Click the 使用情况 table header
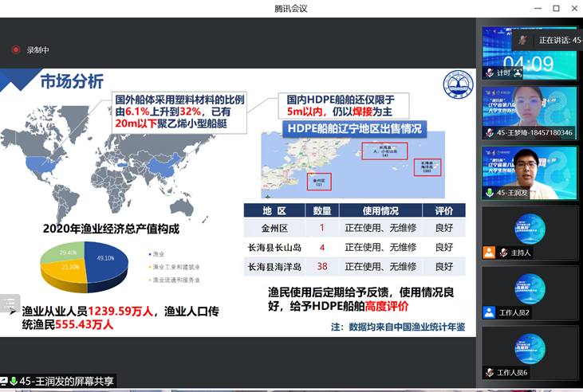This screenshot has width=583, height=392. pos(380,210)
